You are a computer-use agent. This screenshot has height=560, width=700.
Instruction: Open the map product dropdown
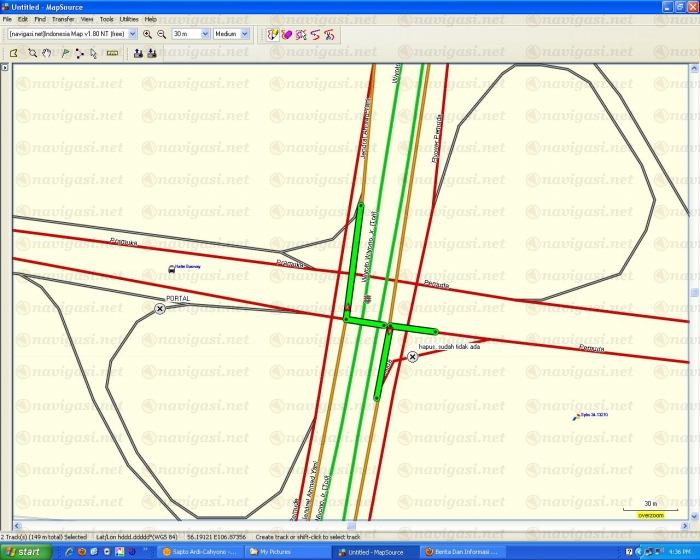click(132, 34)
